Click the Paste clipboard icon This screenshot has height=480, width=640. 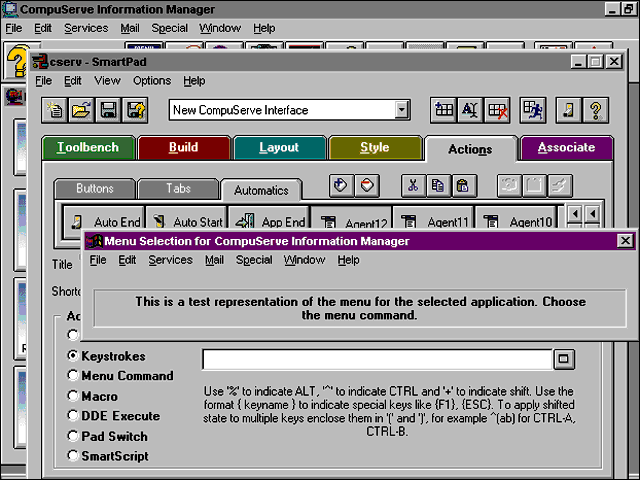point(463,186)
